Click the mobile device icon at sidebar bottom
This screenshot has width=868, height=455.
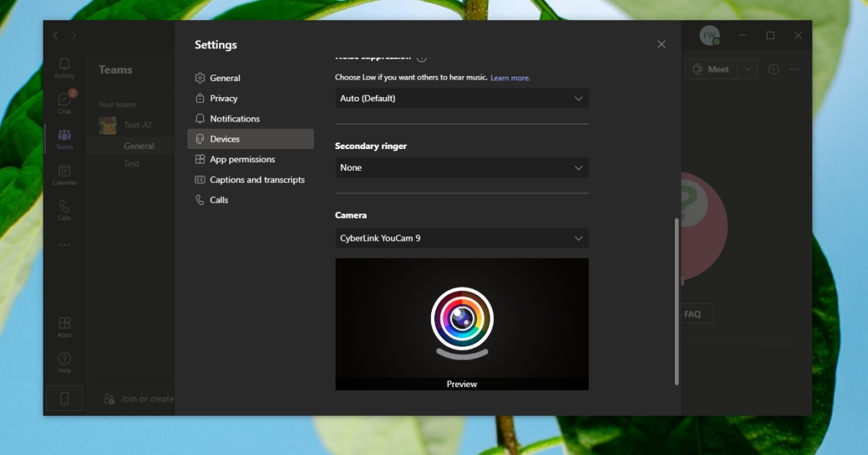(x=64, y=399)
